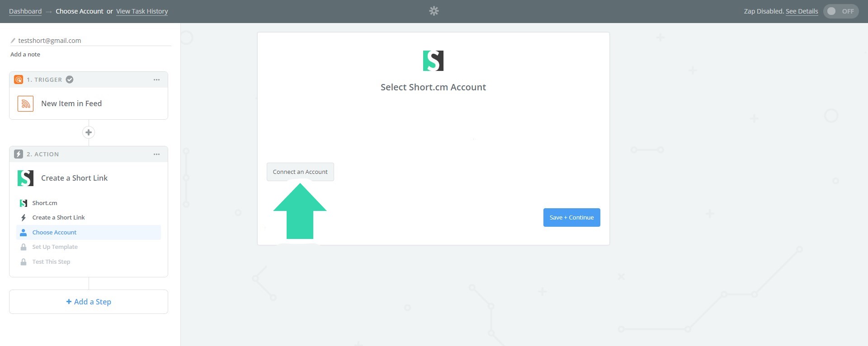868x346 pixels.
Task: Click the Short.cm logo beside Create a Short Link
Action: coord(26,178)
